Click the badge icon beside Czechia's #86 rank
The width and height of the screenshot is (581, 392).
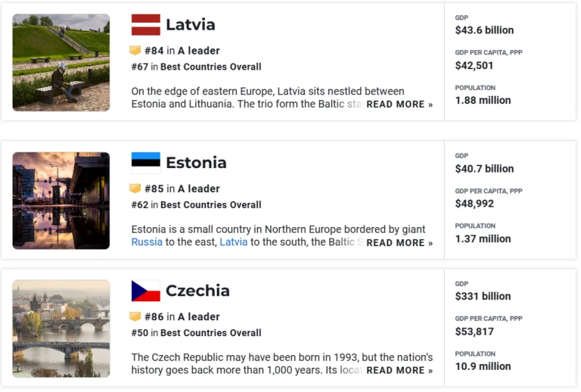pyautogui.click(x=135, y=316)
